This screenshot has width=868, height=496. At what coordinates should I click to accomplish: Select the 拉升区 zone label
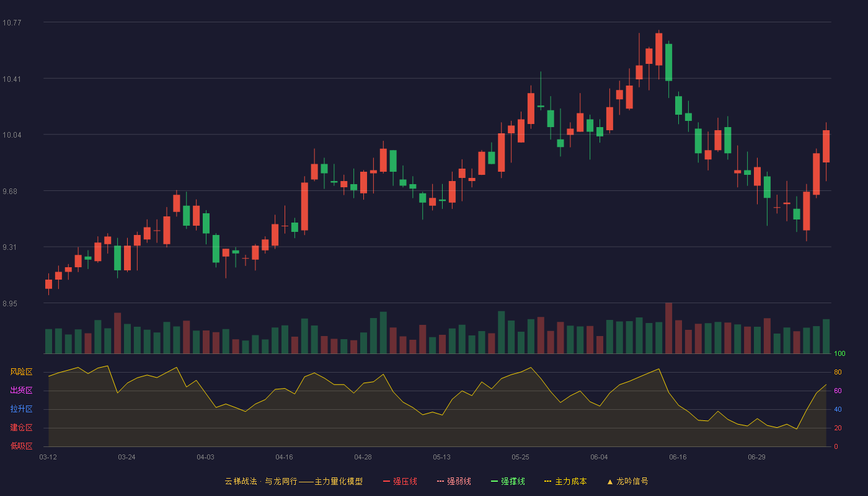[21, 409]
